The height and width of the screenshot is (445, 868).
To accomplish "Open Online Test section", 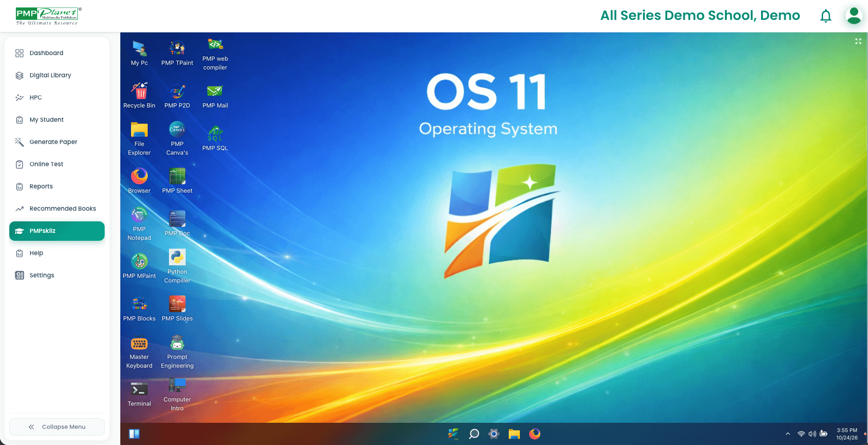I will pyautogui.click(x=57, y=164).
